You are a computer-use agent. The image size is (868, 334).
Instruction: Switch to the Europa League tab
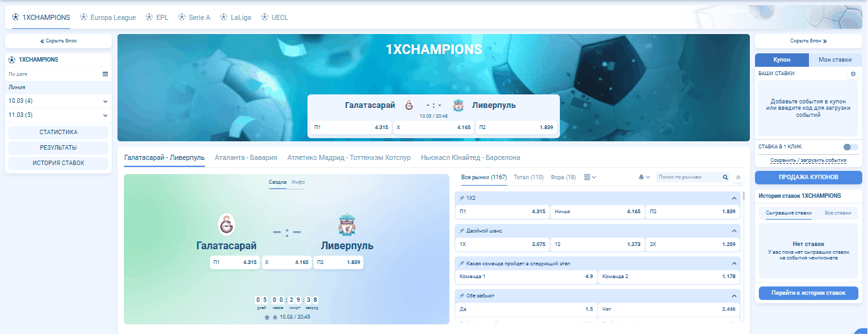click(x=108, y=17)
